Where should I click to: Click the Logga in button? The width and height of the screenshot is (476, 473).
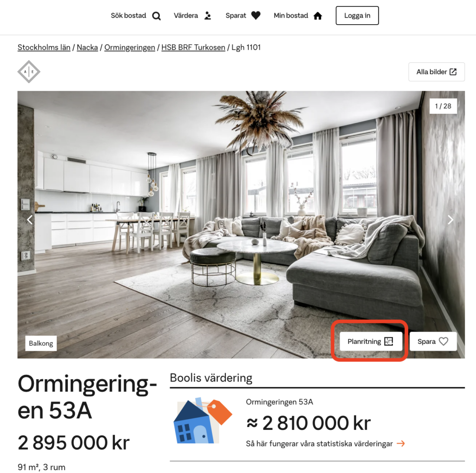point(357,15)
